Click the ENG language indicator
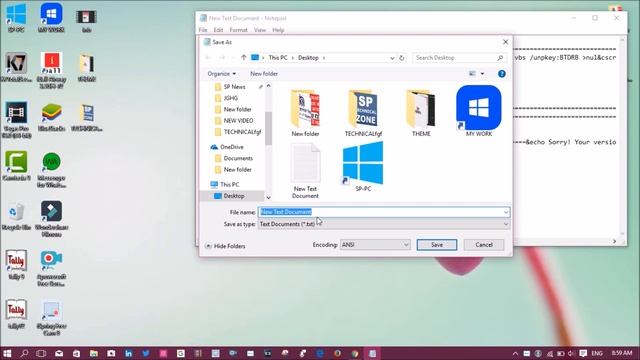This screenshot has width=640, height=360. pos(597,353)
